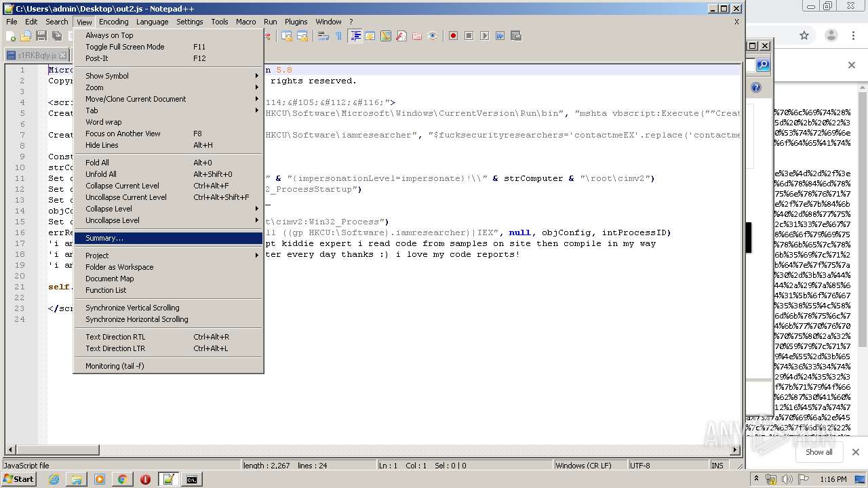Image resolution: width=868 pixels, height=488 pixels.
Task: Click the horizontal scrollbar thumb in editor
Action: tap(58, 449)
